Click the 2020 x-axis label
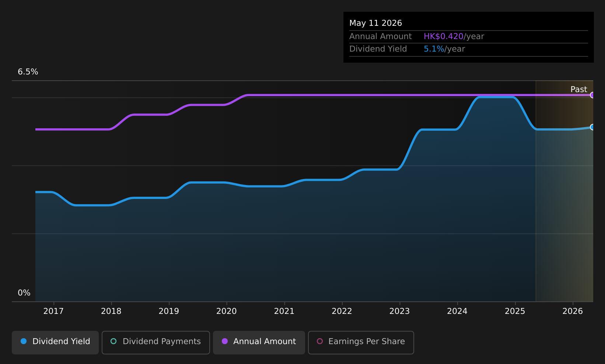The width and height of the screenshot is (605, 364). point(227,311)
